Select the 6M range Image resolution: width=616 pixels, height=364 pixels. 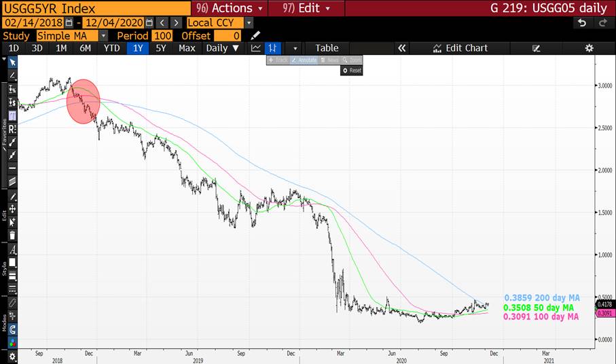pos(85,48)
